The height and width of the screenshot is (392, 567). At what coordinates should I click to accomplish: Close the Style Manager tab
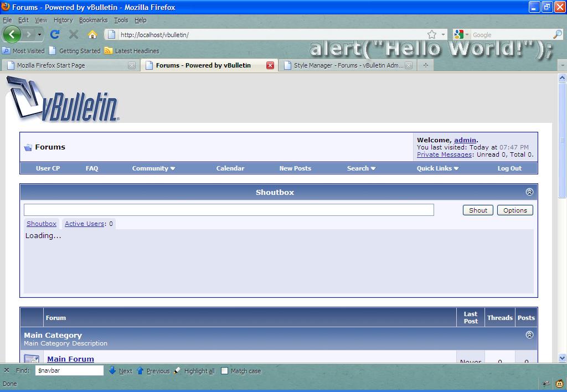click(x=409, y=65)
